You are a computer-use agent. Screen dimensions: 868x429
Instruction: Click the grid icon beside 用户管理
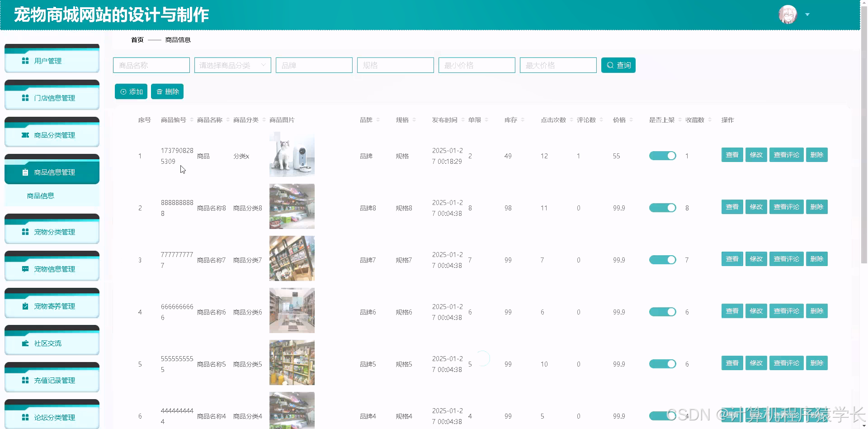25,61
